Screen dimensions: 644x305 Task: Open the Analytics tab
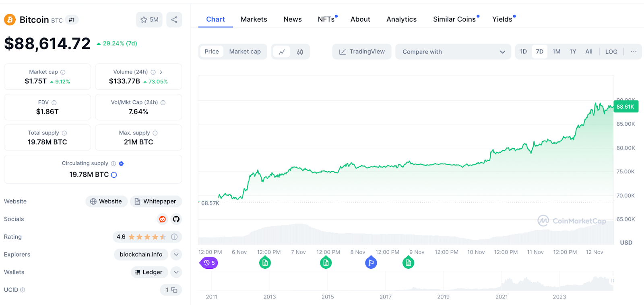pyautogui.click(x=402, y=19)
